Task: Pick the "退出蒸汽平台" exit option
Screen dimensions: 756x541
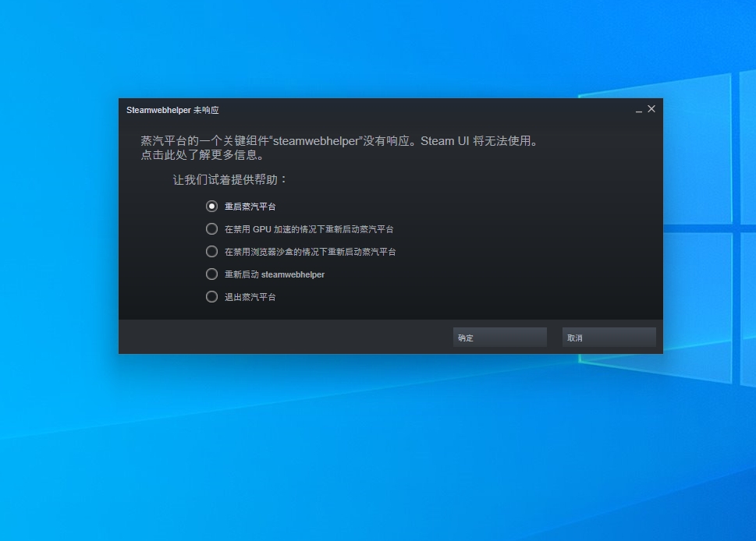Action: coord(252,296)
